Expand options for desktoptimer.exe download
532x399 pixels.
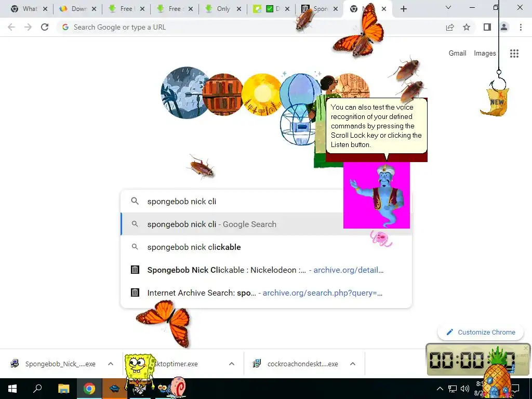click(232, 364)
